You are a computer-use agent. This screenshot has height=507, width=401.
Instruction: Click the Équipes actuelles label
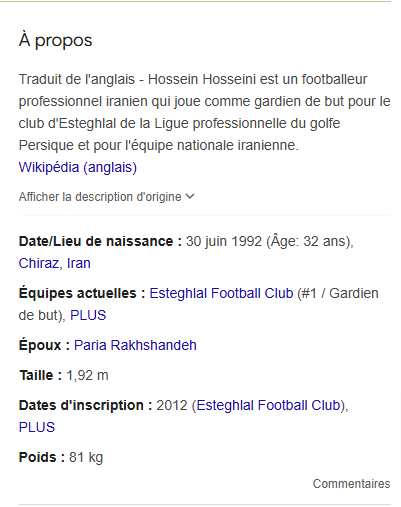82,293
